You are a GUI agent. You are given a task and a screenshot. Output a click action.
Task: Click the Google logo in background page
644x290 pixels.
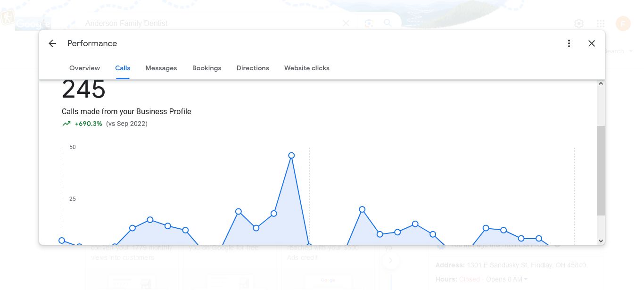[33, 24]
